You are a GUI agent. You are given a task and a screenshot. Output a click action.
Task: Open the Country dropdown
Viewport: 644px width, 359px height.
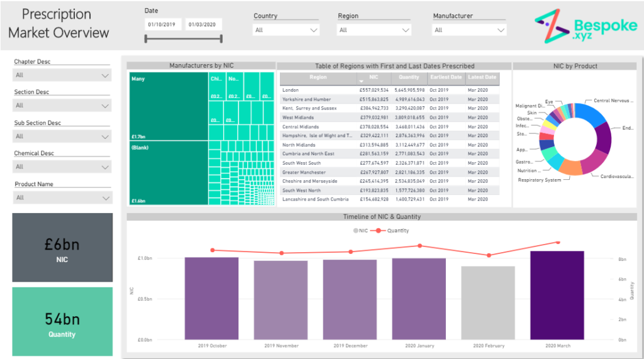click(x=286, y=30)
